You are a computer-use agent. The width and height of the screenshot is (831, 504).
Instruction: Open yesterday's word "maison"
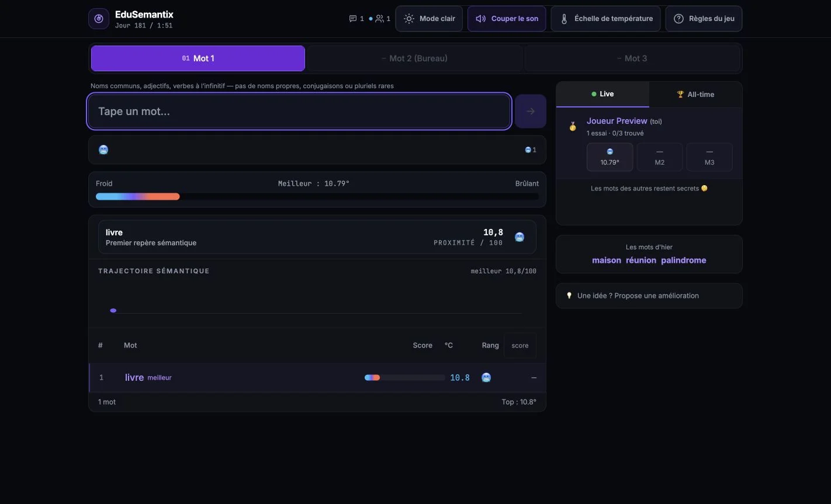[x=607, y=260]
